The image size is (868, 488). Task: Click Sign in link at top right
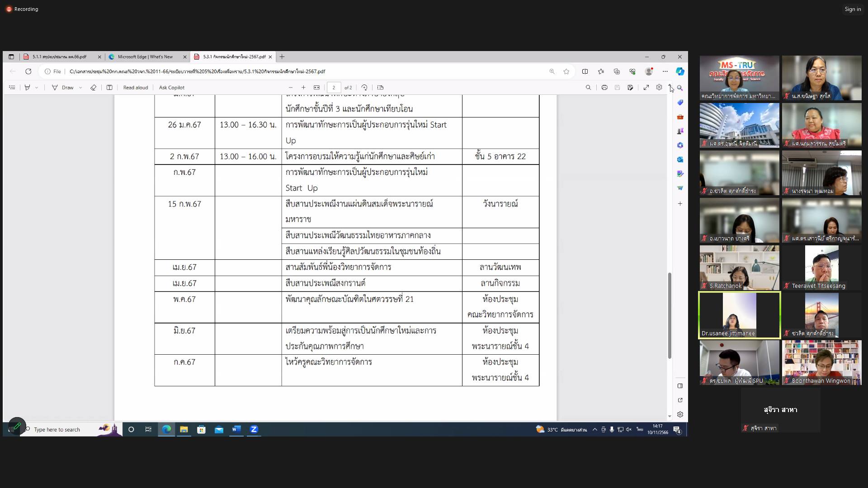pyautogui.click(x=853, y=9)
